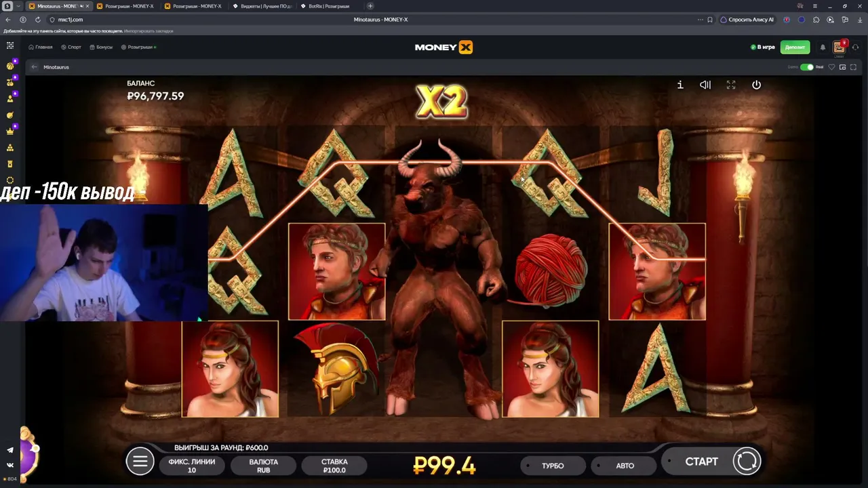Expand the game frame to fullscreen
The width and height of the screenshot is (868, 488).
pyautogui.click(x=853, y=67)
